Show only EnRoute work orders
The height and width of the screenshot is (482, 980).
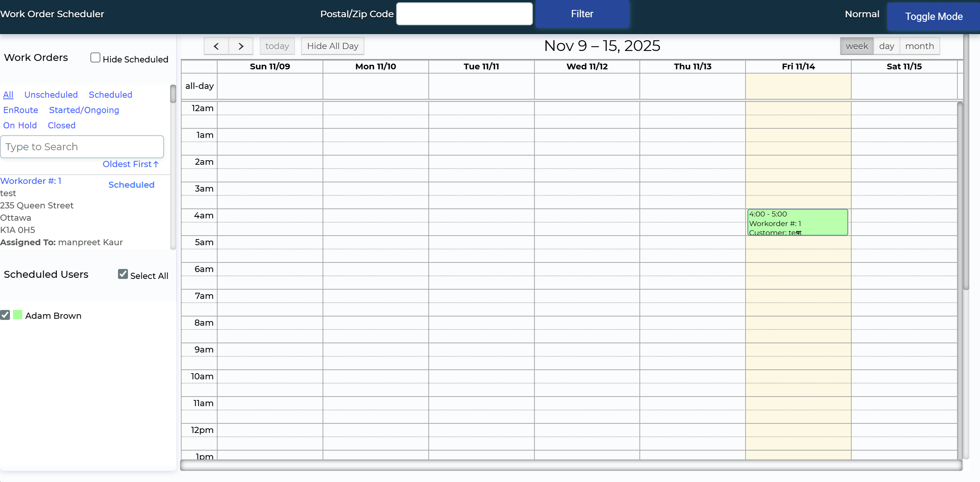pos(21,110)
